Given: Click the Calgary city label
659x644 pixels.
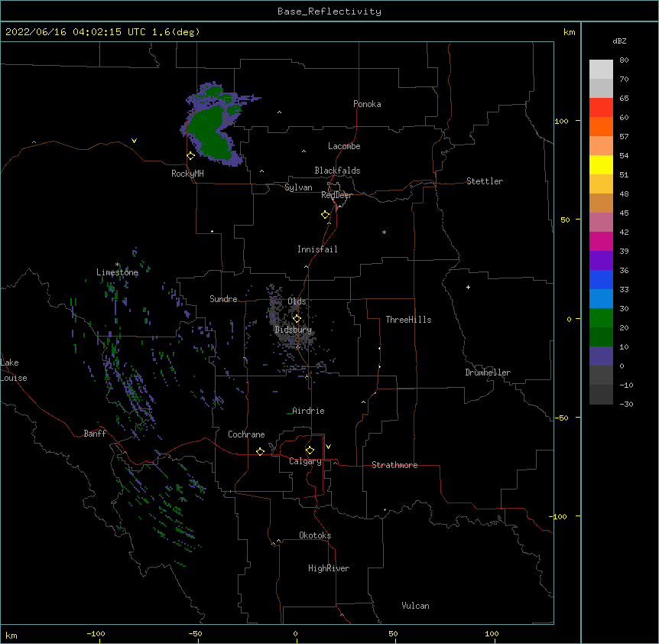Looking at the screenshot, I should tap(305, 461).
